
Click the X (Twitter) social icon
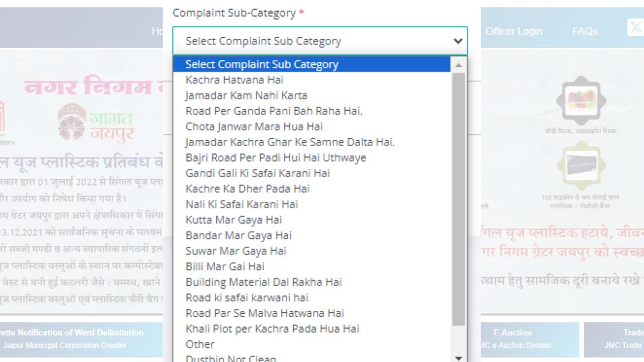(x=634, y=28)
